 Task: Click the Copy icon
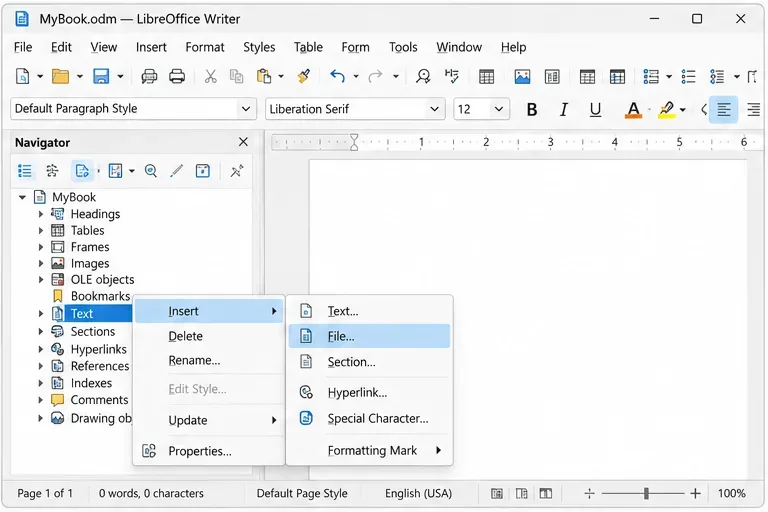[237, 77]
